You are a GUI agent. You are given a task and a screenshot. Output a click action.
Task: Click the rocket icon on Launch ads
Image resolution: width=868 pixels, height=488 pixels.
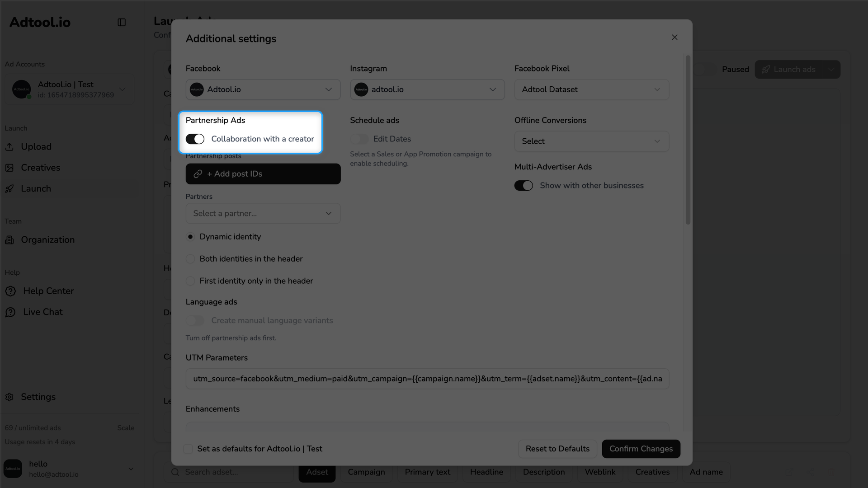pos(765,70)
